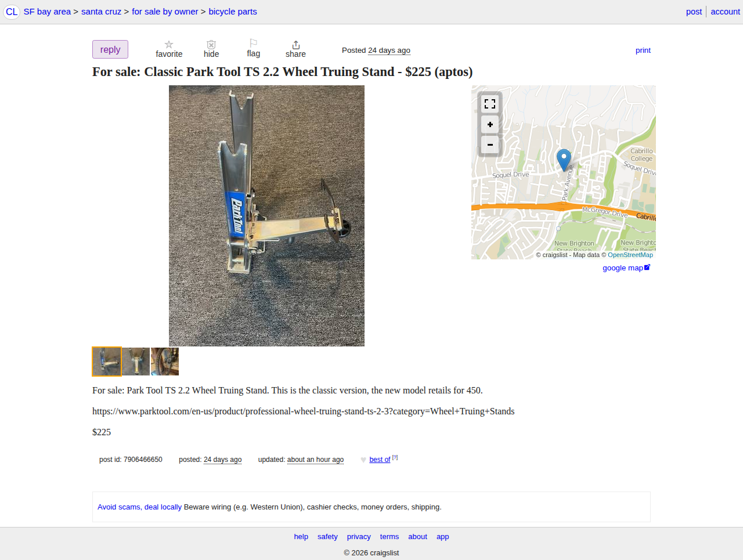Select the third photo thumbnail
This screenshot has width=743, height=560.
coord(165,362)
